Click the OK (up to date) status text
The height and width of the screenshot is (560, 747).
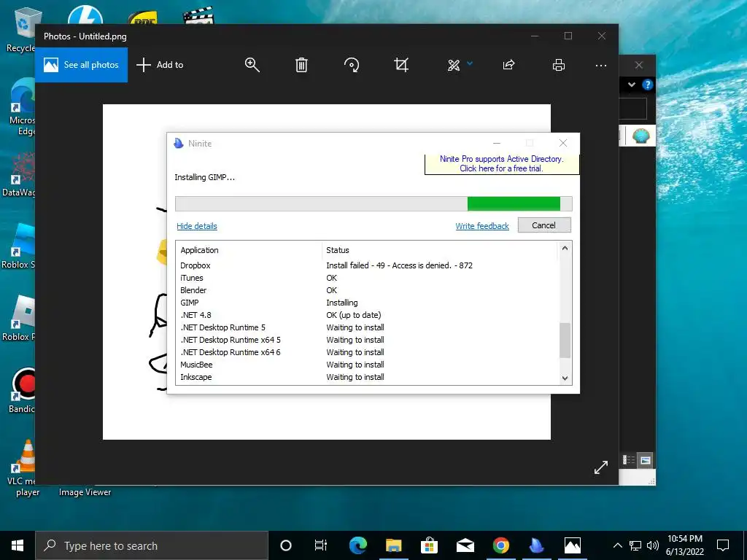354,315
